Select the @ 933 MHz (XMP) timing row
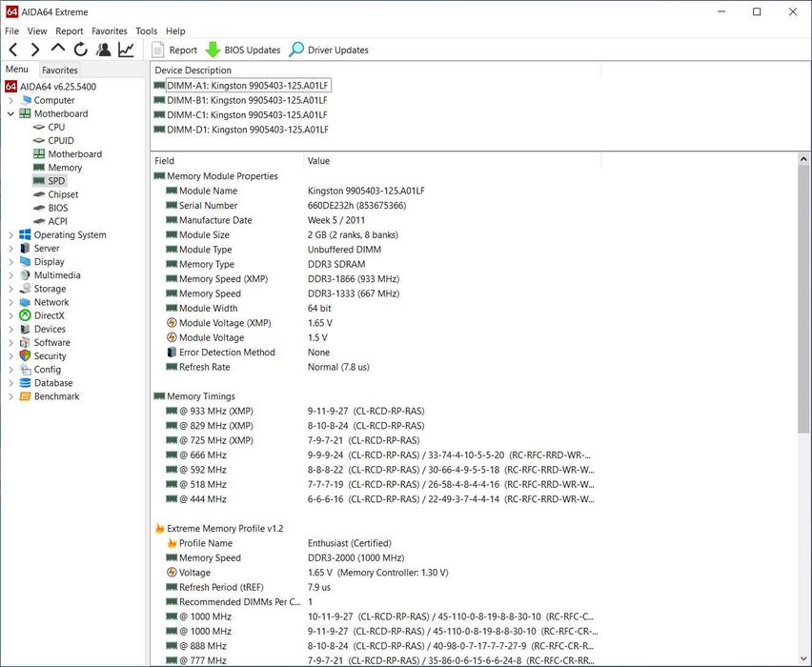 pos(376,412)
